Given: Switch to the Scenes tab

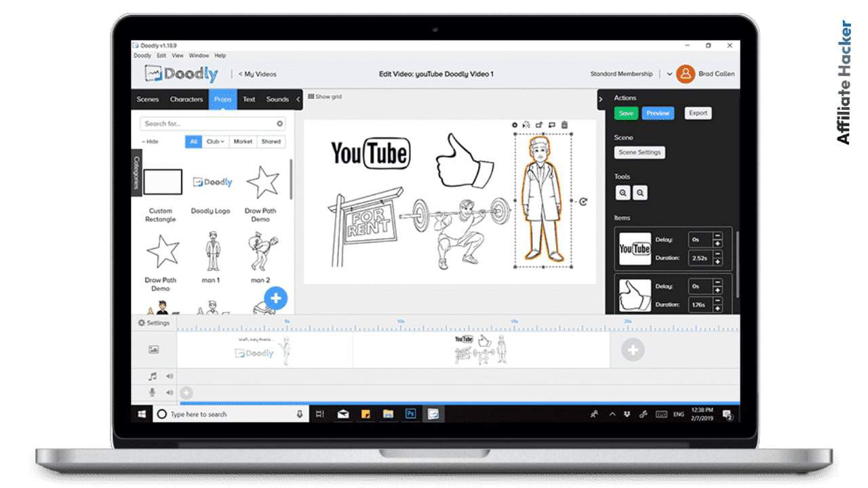Looking at the screenshot, I should 148,99.
